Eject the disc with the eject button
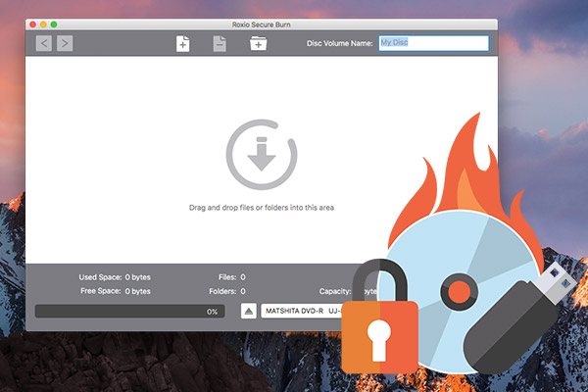588x392 pixels. click(x=248, y=311)
